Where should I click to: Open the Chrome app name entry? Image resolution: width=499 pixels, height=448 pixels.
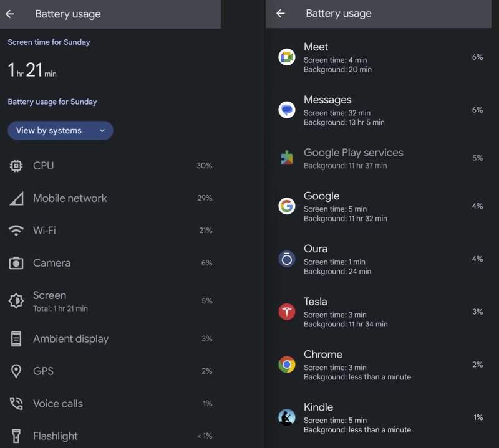323,354
